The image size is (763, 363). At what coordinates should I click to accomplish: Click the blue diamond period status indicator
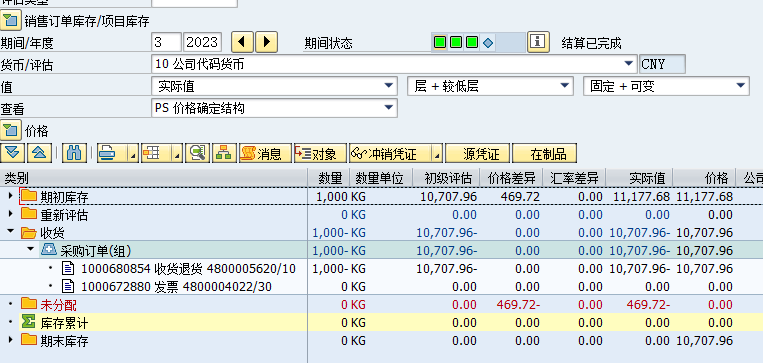click(x=488, y=43)
